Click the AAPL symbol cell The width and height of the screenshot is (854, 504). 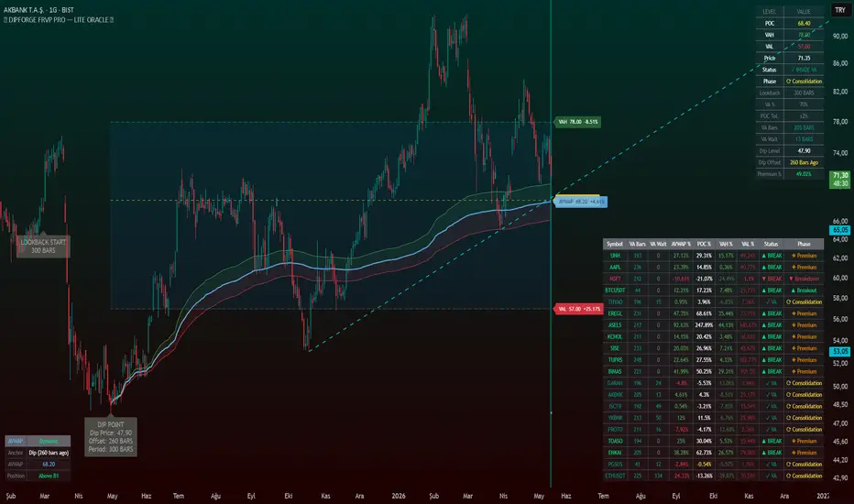(615, 268)
